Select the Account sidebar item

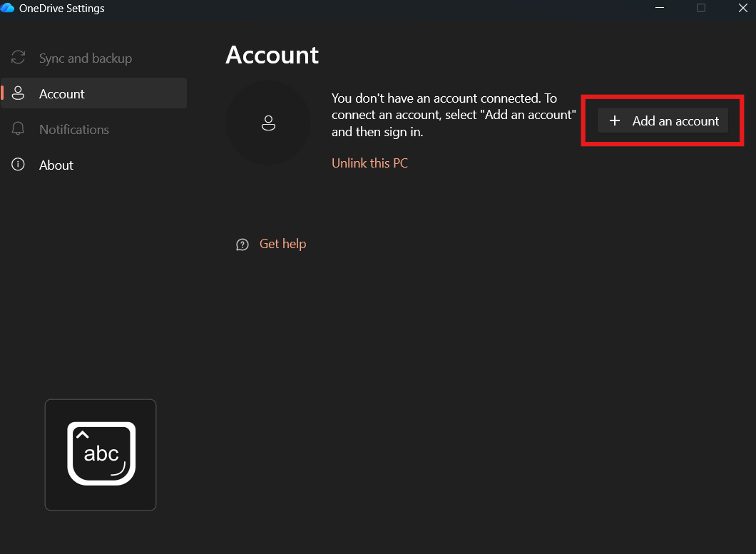[94, 93]
